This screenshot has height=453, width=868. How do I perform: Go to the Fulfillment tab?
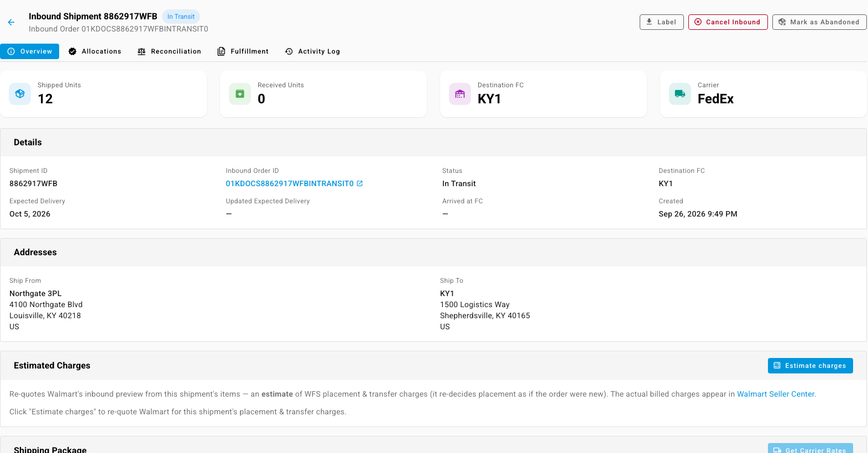243,51
